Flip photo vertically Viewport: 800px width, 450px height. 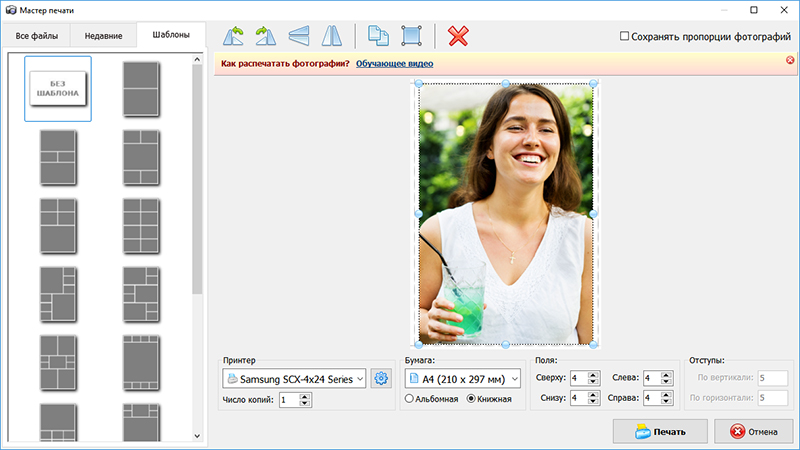299,36
